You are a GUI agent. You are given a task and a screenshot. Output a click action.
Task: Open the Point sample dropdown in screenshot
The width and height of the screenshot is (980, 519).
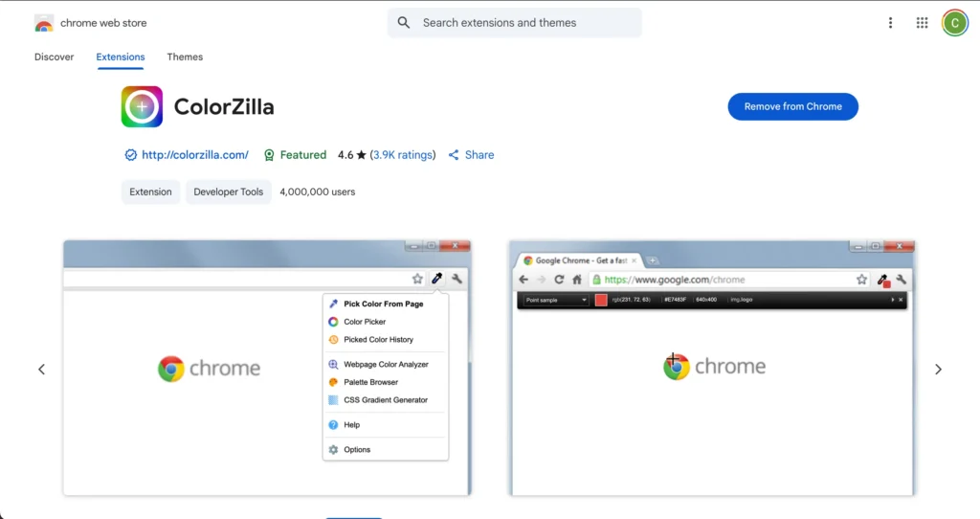(x=556, y=300)
